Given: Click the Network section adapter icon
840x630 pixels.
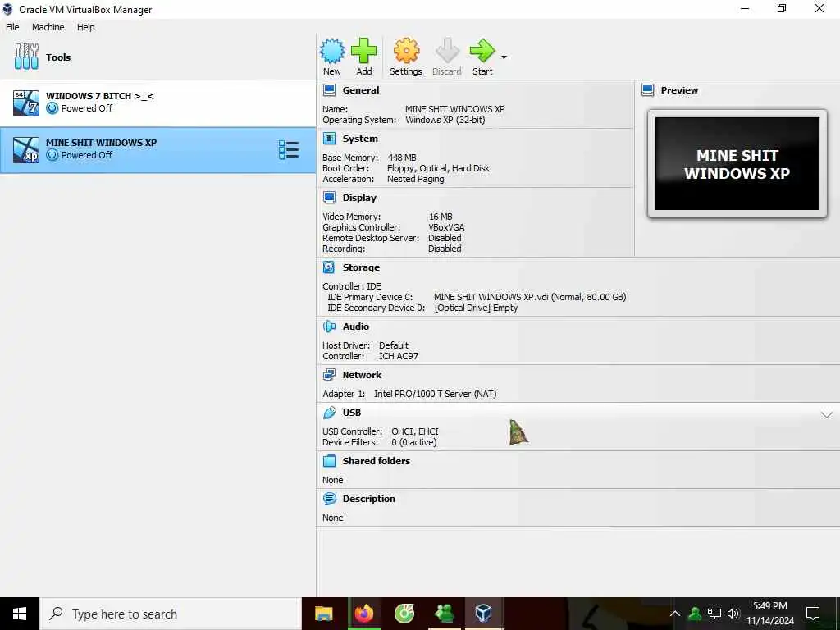Looking at the screenshot, I should pyautogui.click(x=330, y=374).
